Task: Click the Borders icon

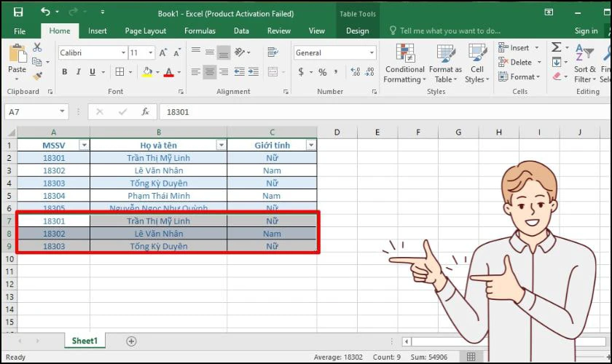Action: (119, 72)
